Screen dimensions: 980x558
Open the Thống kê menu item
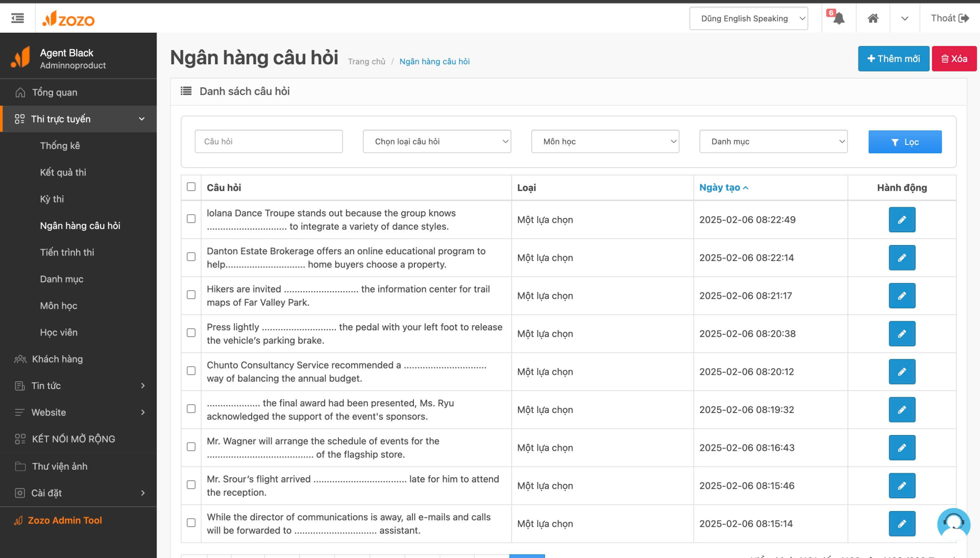(x=60, y=145)
